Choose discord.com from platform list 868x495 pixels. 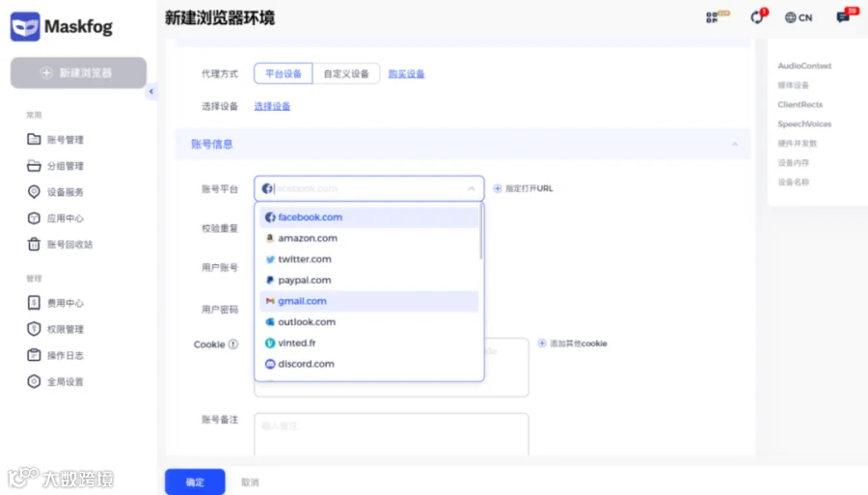[368, 365]
